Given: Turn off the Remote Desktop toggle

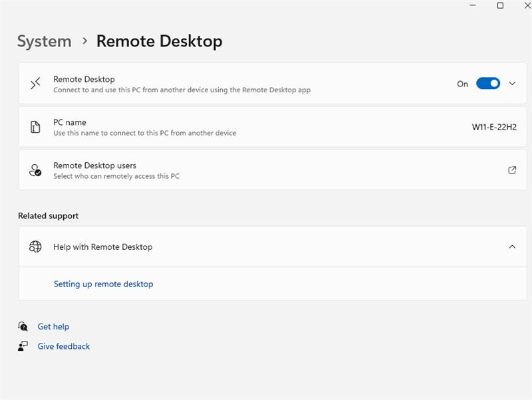Looking at the screenshot, I should click(488, 84).
